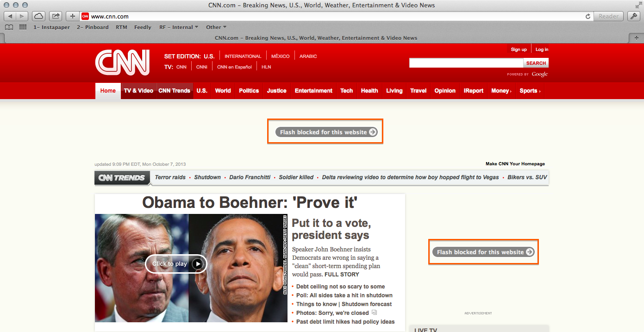Open Top Sites grid icon
The height and width of the screenshot is (332, 644).
23,27
